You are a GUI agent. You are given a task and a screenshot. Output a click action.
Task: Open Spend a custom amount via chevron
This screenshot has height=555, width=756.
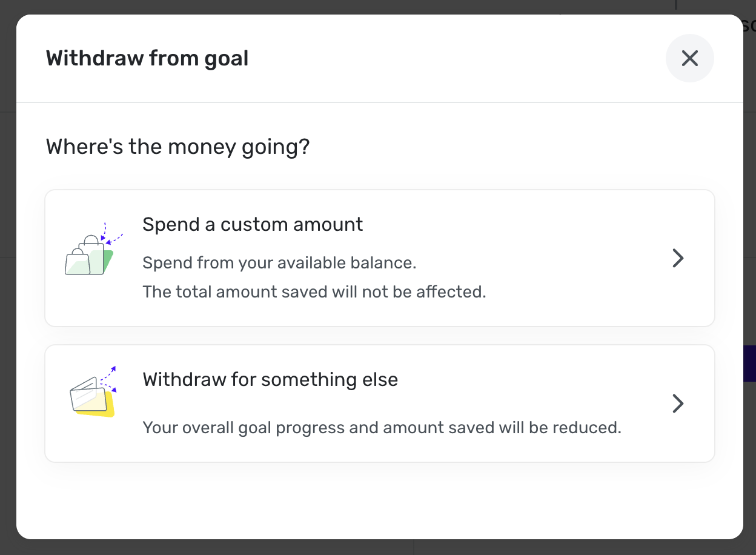(x=678, y=259)
